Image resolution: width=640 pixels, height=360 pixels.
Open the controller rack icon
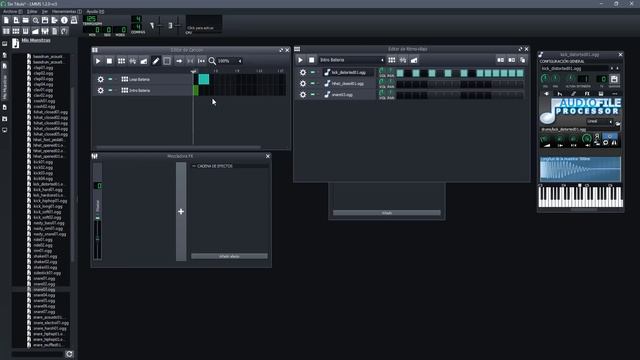[x=64, y=31]
